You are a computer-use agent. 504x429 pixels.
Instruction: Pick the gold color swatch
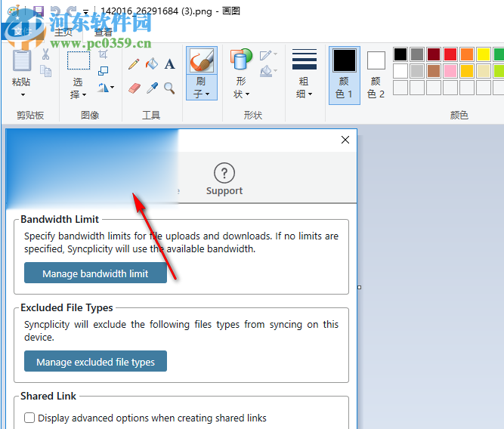467,71
